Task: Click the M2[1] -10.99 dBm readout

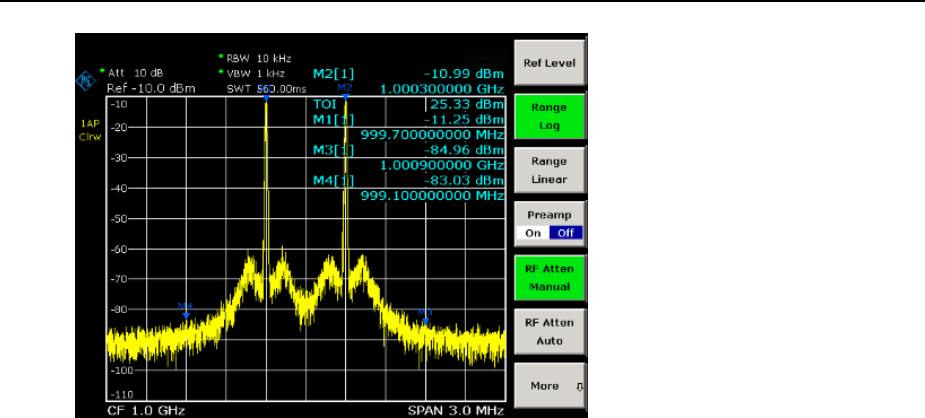Action: [x=409, y=74]
